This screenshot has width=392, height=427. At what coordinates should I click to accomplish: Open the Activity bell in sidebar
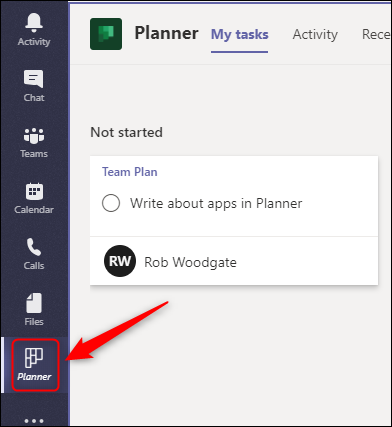[34, 30]
